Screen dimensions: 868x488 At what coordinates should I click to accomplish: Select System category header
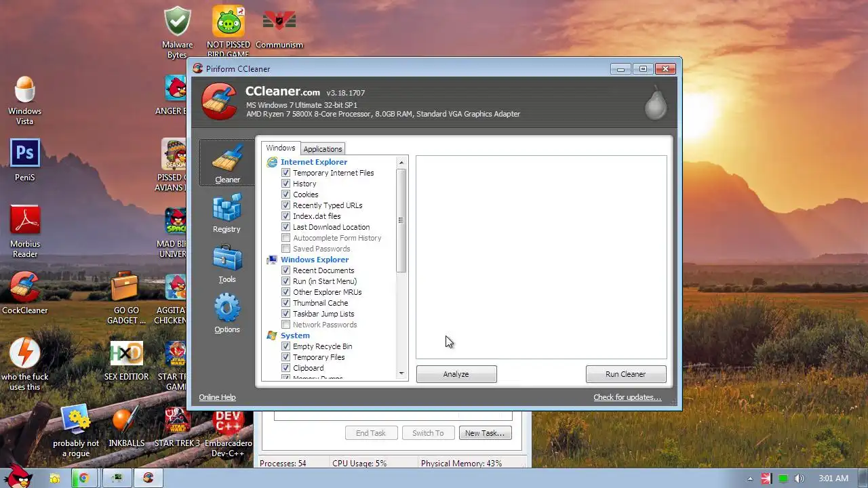[x=295, y=335]
